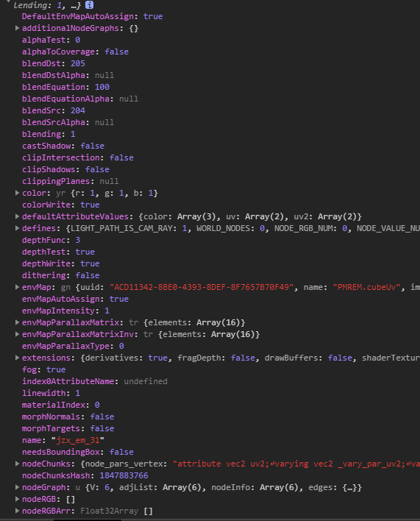
Task: Click the name value jzx_em_31
Action: click(x=78, y=440)
